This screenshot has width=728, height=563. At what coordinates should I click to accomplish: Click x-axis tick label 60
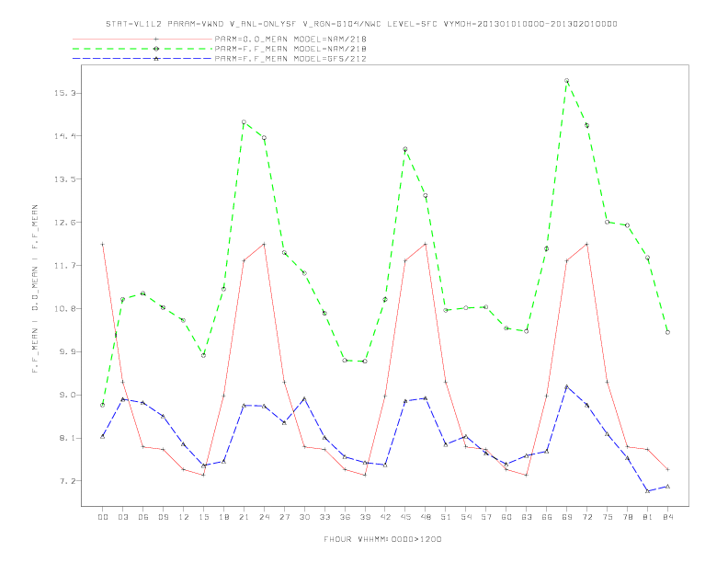coord(506,517)
